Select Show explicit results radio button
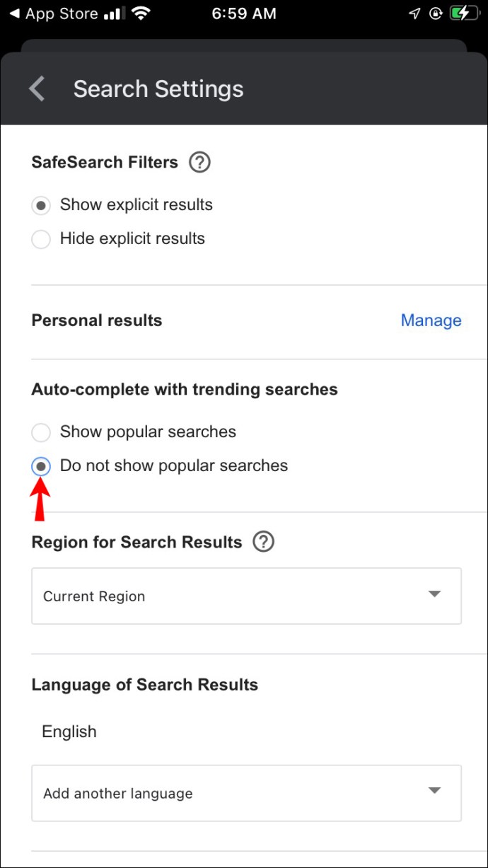Image resolution: width=488 pixels, height=868 pixels. [x=41, y=205]
